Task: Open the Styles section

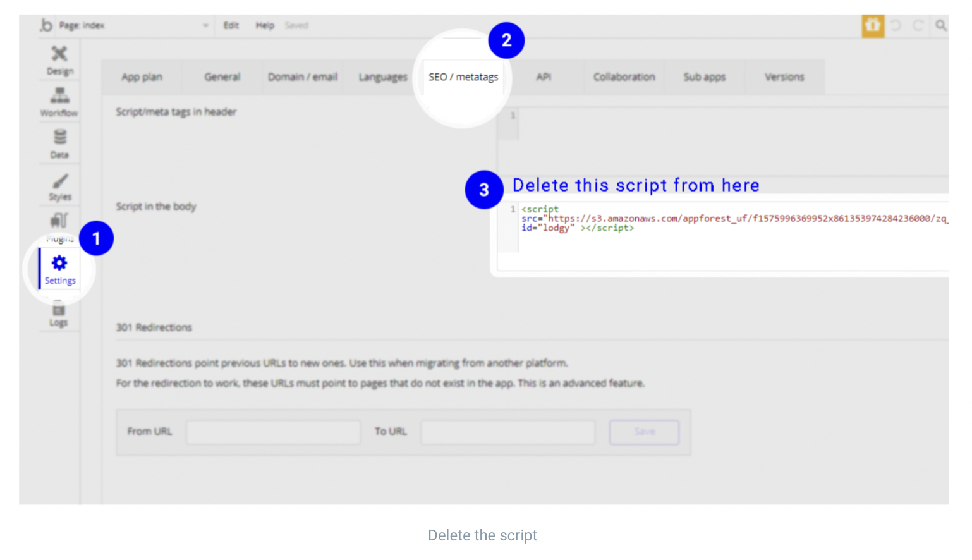Action: tap(59, 187)
